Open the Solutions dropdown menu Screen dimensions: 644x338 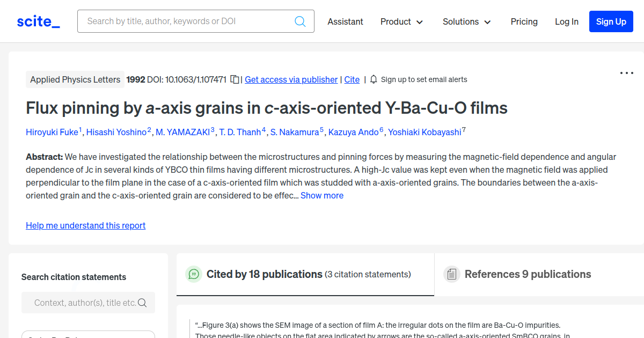coord(466,21)
